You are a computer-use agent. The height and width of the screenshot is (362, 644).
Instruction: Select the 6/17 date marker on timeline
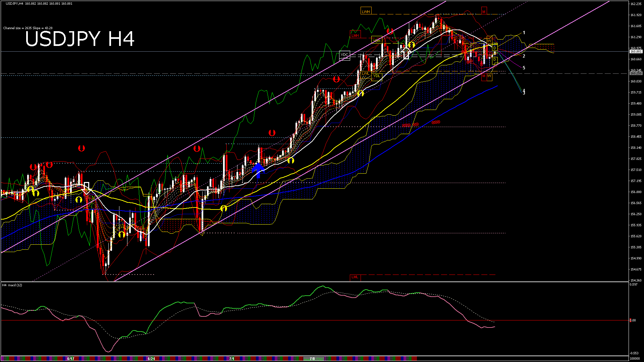[70, 359]
